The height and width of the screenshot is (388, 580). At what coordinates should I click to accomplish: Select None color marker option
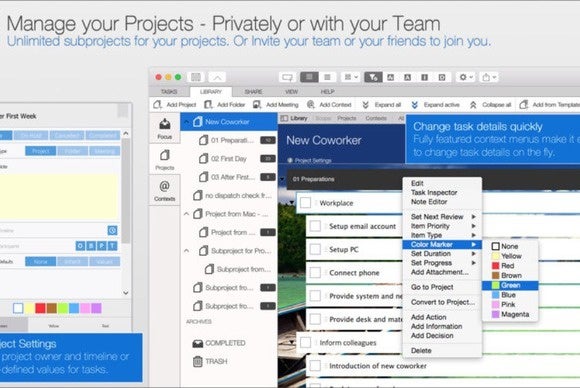coord(510,246)
